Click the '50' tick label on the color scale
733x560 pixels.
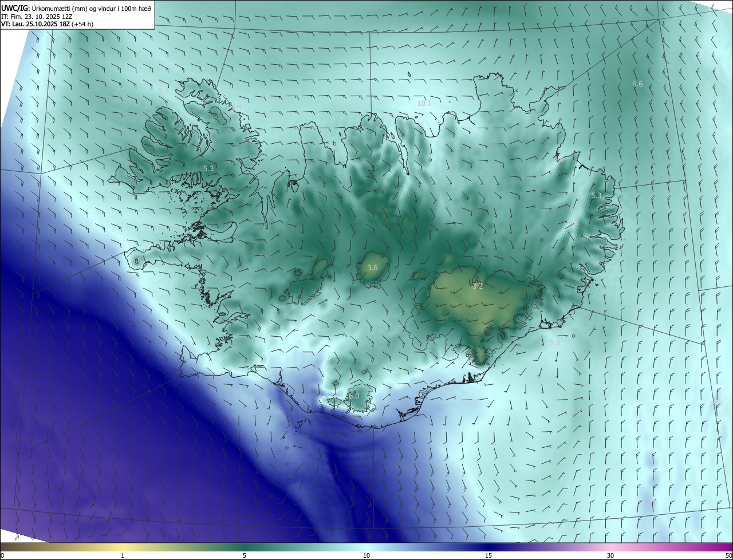728,556
